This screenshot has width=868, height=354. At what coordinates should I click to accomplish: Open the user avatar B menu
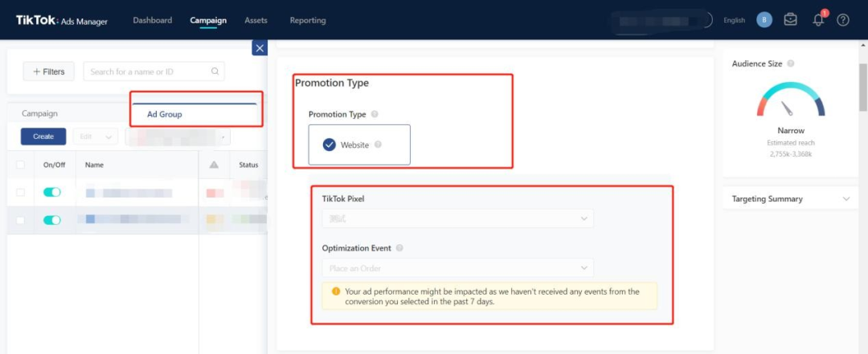click(x=764, y=20)
